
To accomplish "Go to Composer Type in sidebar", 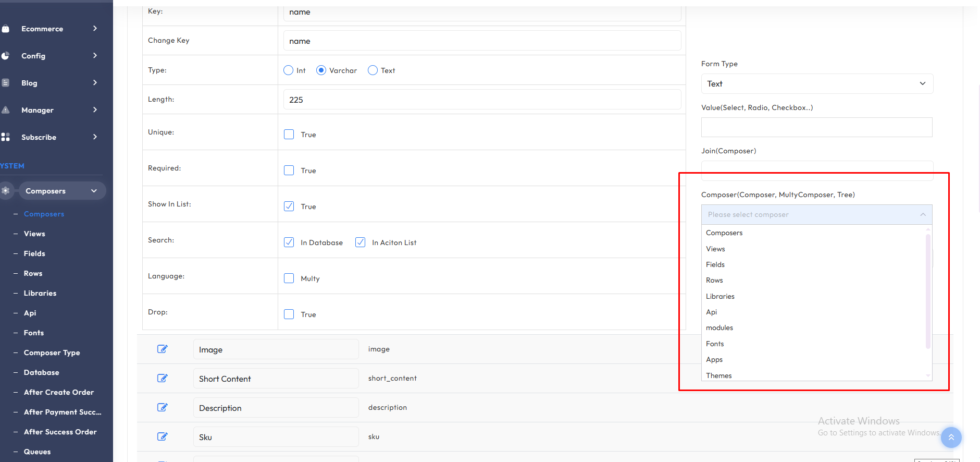I will pyautogui.click(x=52, y=352).
